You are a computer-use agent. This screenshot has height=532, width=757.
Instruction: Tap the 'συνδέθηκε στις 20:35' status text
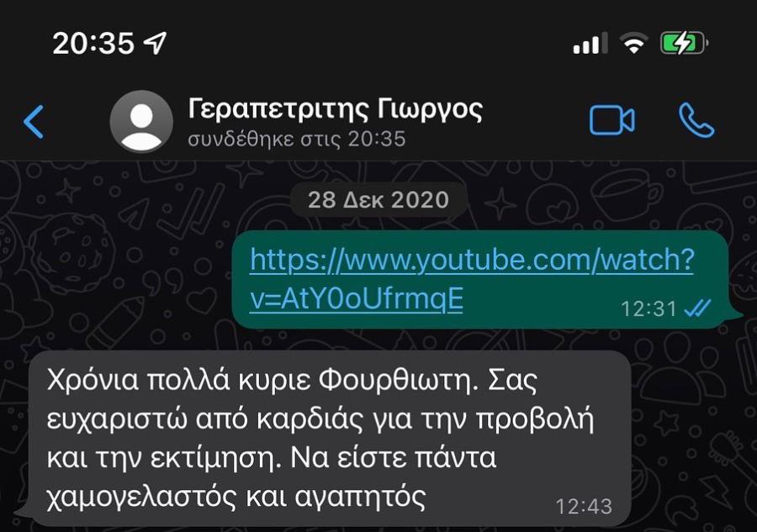point(296,140)
